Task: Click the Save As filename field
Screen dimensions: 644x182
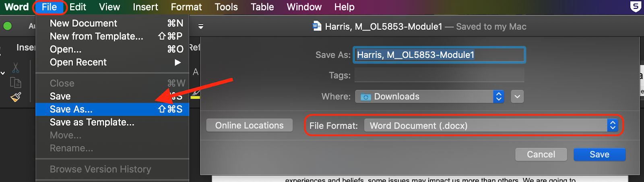Action: point(439,55)
